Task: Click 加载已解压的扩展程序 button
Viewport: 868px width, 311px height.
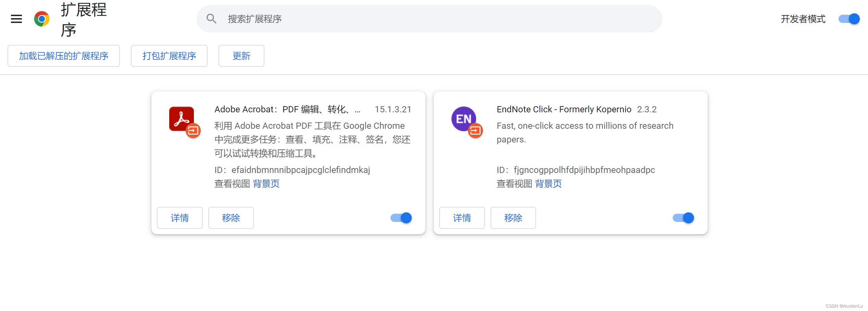Action: coord(64,56)
